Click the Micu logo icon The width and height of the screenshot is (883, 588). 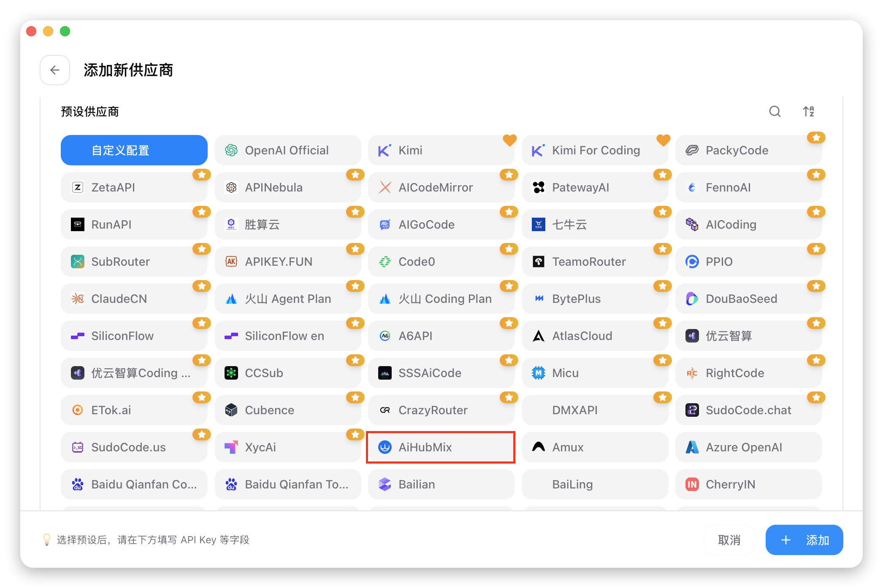point(539,373)
